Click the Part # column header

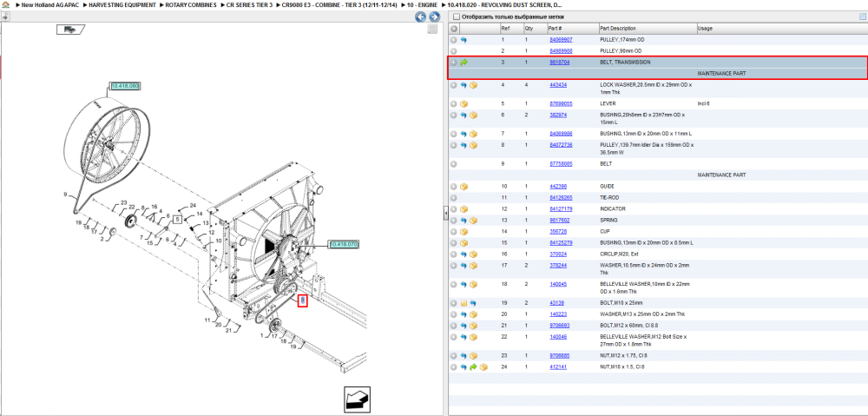[x=556, y=29]
